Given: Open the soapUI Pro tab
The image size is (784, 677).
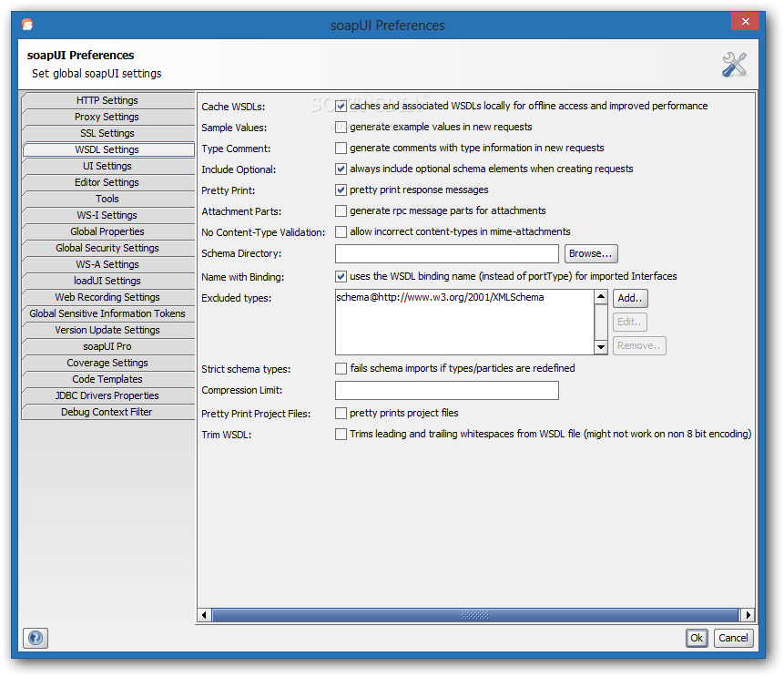Looking at the screenshot, I should [x=107, y=346].
